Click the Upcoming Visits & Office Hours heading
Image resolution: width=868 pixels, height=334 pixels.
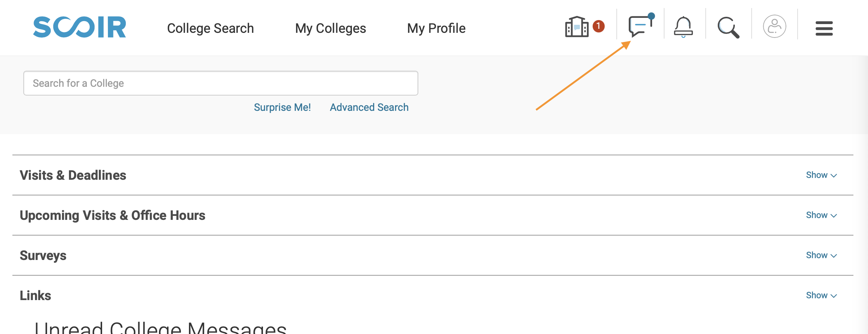[x=112, y=215]
